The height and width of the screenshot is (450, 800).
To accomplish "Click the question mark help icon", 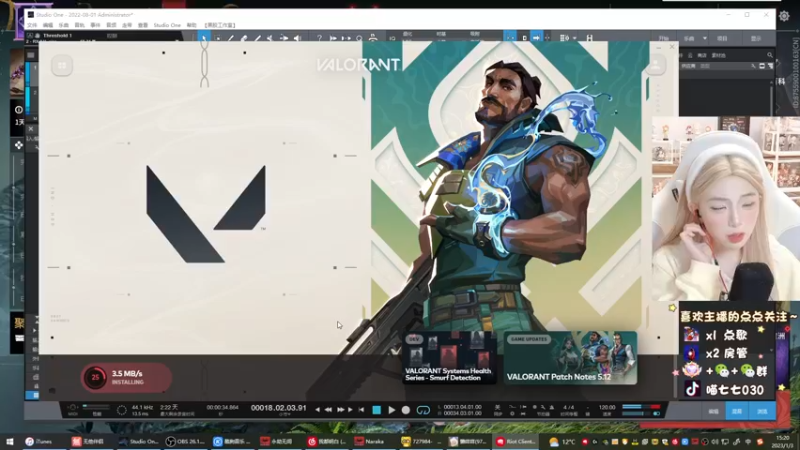I will point(319,38).
